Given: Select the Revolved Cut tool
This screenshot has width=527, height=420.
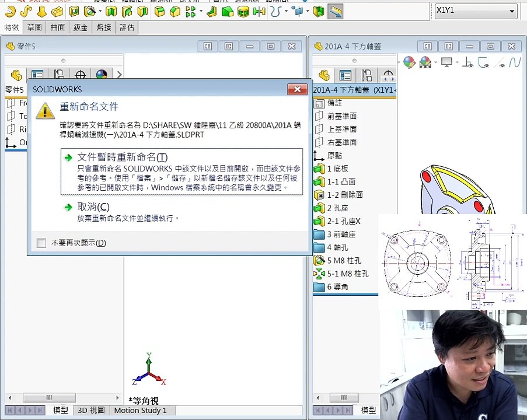Looking at the screenshot, I should [x=111, y=12].
